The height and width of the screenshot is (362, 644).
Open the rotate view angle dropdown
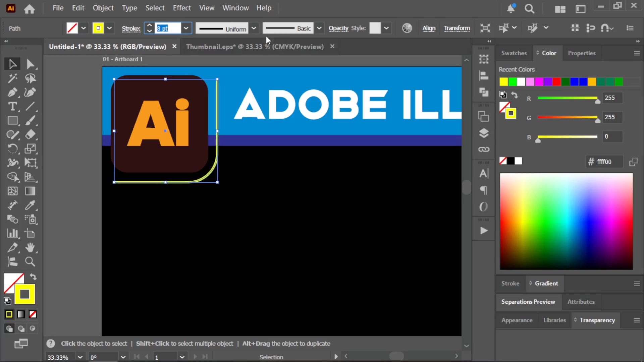[123, 357]
